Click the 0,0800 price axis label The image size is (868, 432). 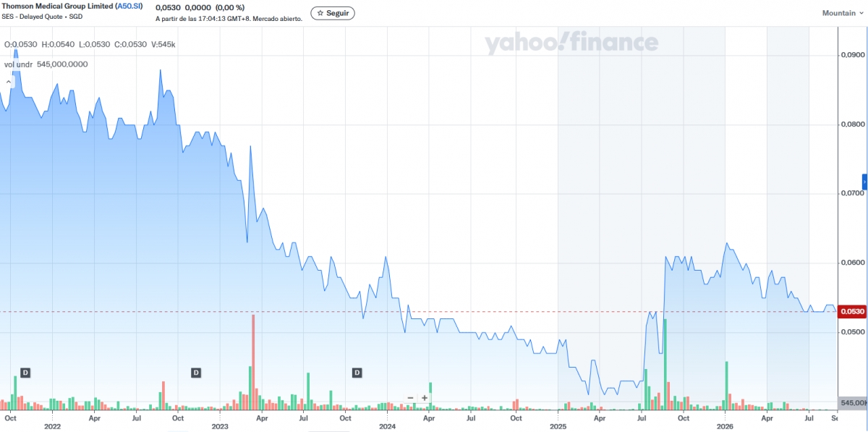pos(852,124)
